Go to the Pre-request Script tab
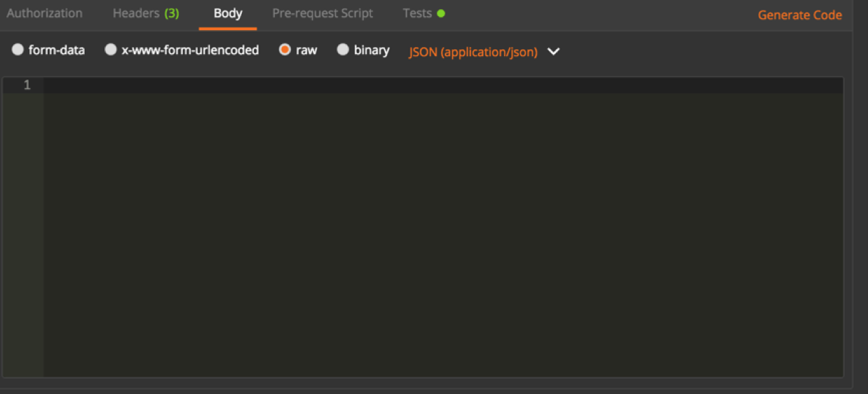 pyautogui.click(x=323, y=13)
